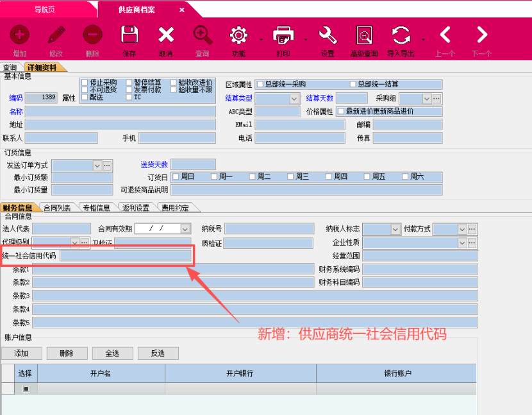Open 付款方式 dropdown
Screen dimensions: 532x415
(x=462, y=230)
